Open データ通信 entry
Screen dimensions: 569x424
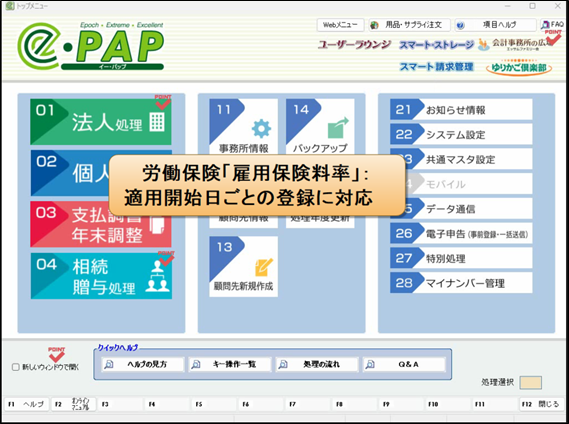(468, 208)
